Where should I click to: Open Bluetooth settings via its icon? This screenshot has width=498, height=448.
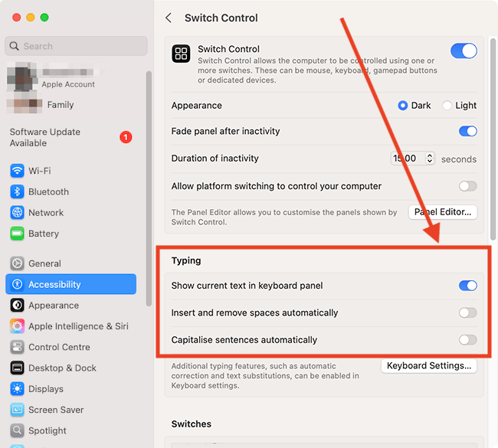tap(17, 191)
